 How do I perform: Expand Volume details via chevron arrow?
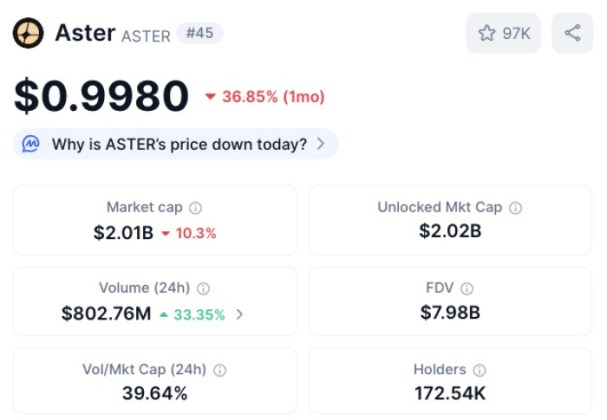pos(239,314)
